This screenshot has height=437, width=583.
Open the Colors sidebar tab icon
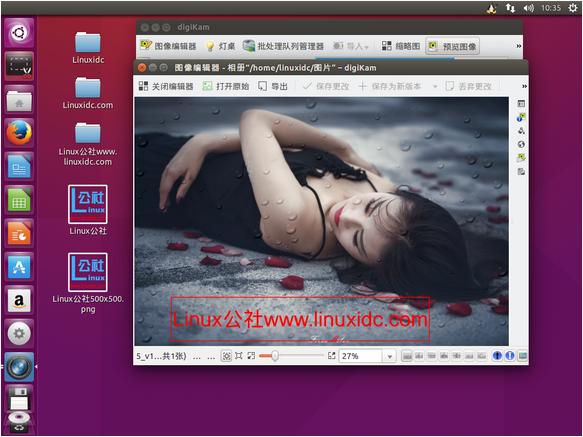521,131
